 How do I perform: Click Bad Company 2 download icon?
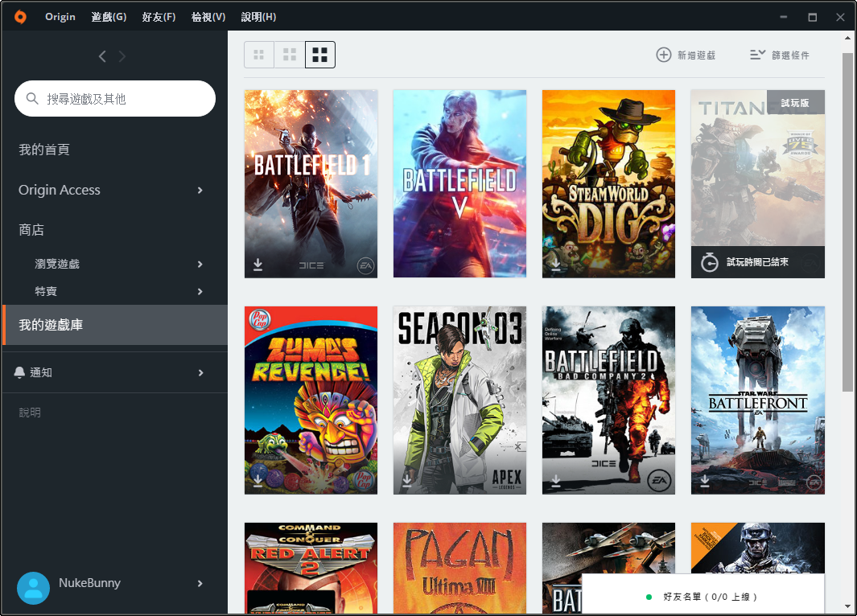(556, 481)
